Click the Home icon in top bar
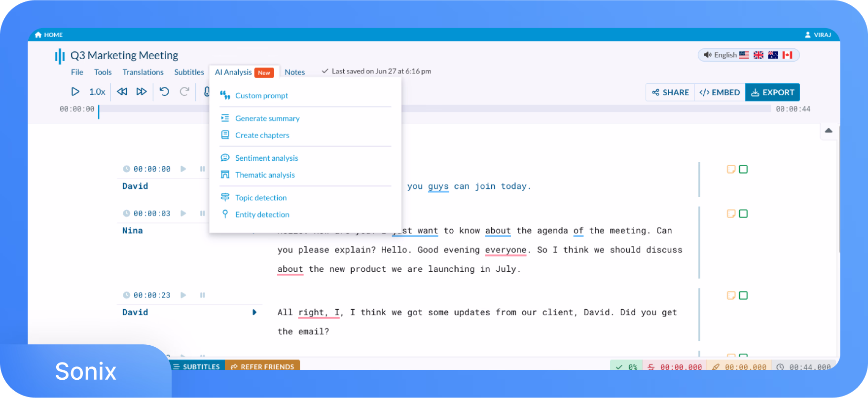 pyautogui.click(x=38, y=35)
